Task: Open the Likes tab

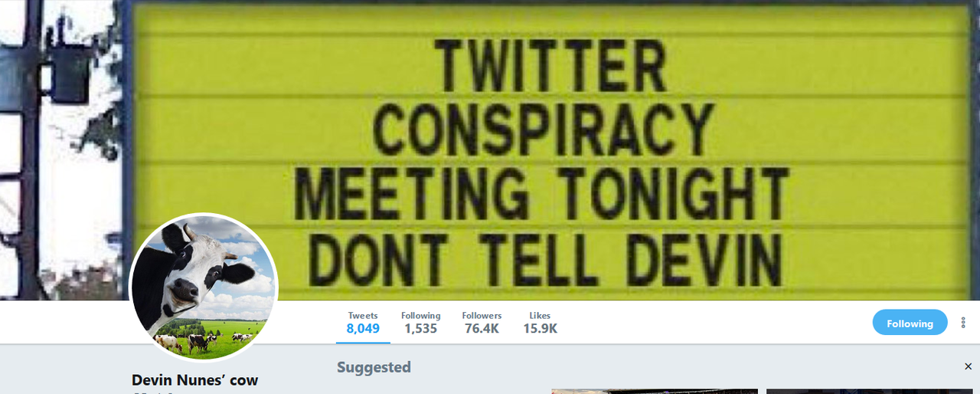Action: [x=540, y=323]
